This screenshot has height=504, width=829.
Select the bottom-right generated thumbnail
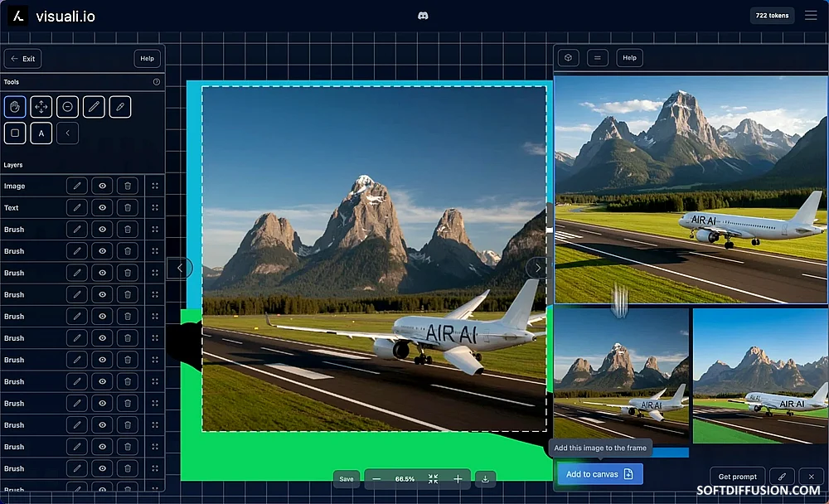pyautogui.click(x=761, y=376)
